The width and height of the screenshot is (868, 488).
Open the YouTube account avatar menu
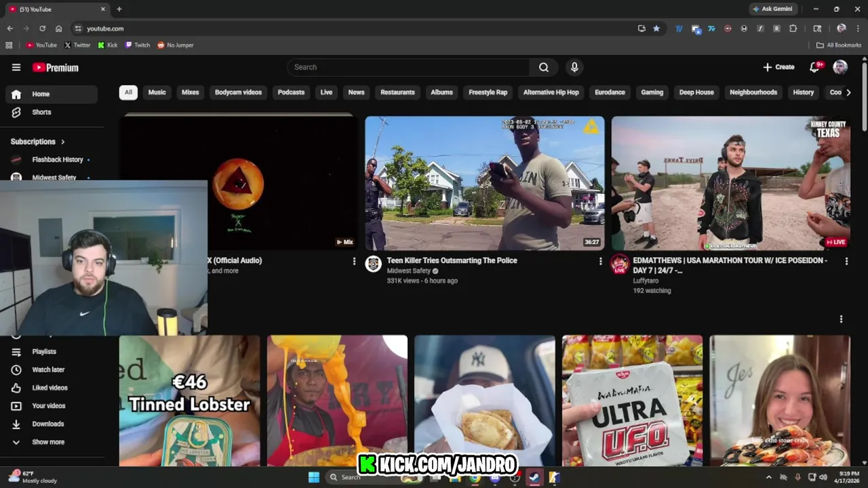point(840,67)
